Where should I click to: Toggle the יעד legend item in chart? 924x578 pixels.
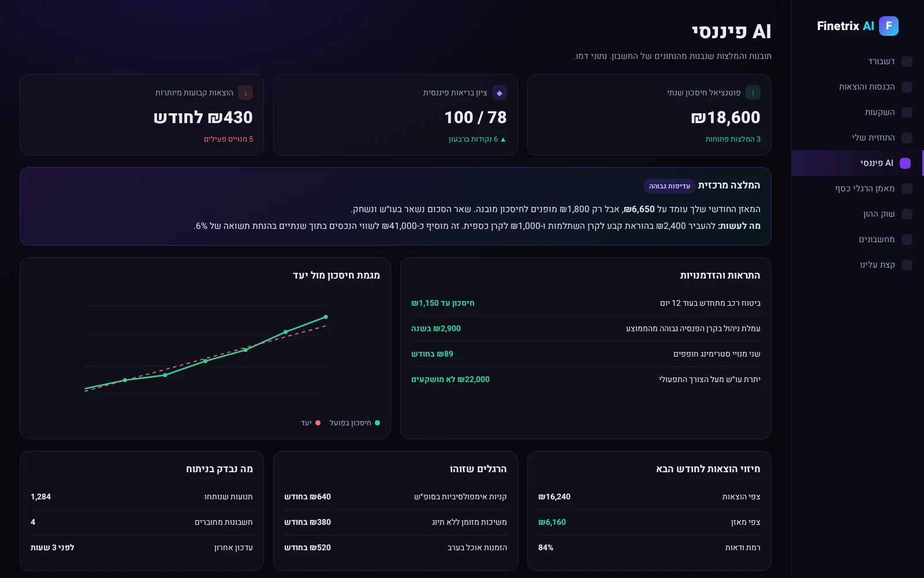(x=311, y=423)
